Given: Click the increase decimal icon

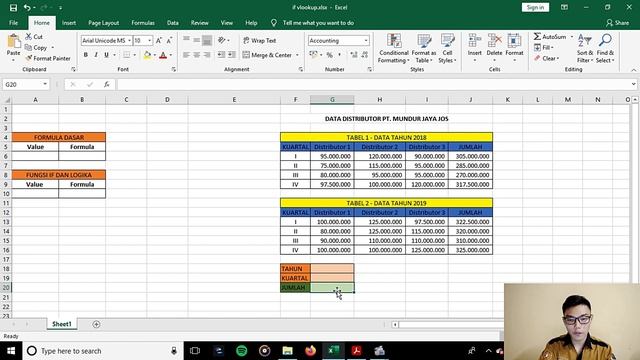Looking at the screenshot, I should click(353, 55).
